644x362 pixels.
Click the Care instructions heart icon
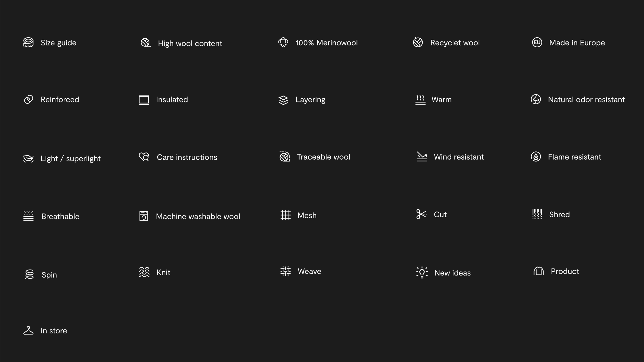coord(144,157)
